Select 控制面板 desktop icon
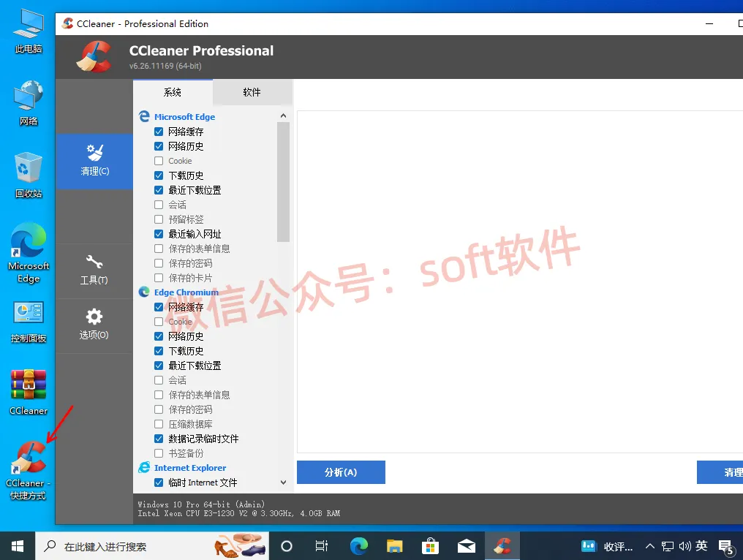The image size is (743, 560). pos(29,322)
